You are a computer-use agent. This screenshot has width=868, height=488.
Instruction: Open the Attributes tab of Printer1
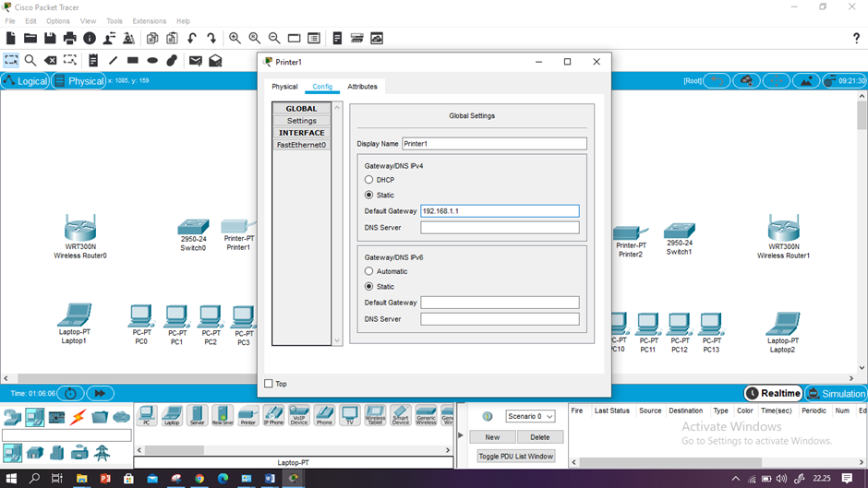(362, 87)
